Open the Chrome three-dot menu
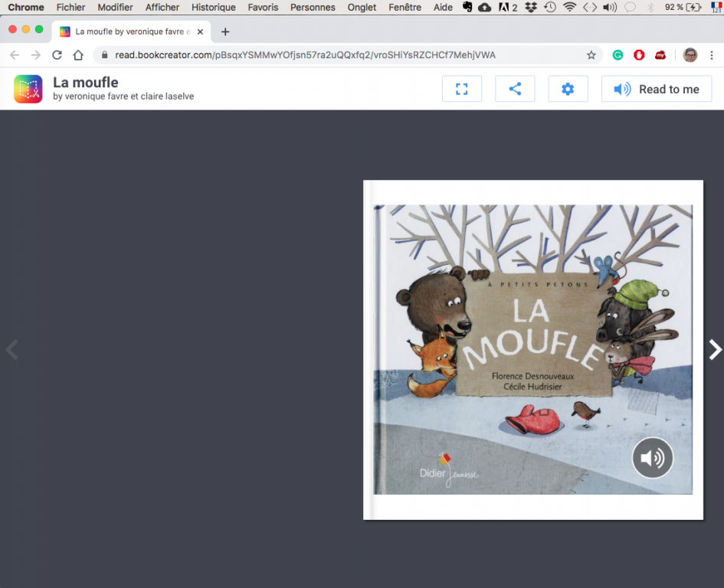This screenshot has width=724, height=588. click(712, 55)
